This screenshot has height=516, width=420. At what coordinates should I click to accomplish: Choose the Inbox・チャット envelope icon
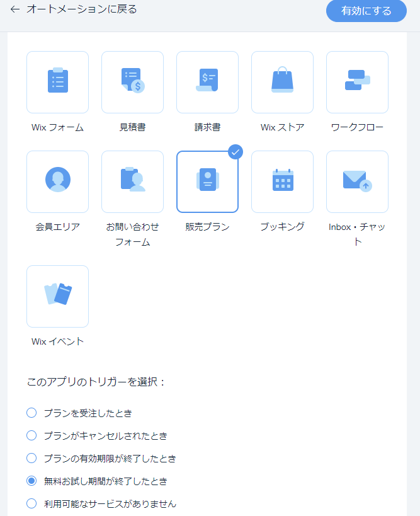(x=357, y=181)
